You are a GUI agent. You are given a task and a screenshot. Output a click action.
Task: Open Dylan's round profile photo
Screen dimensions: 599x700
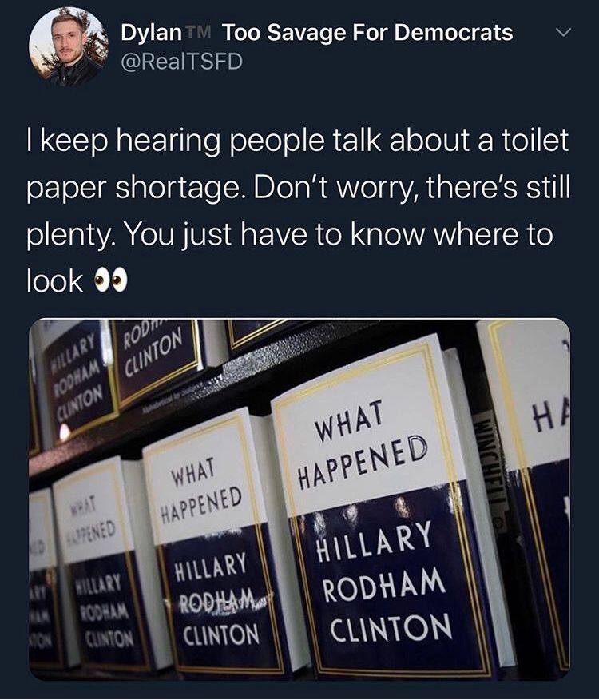(x=69, y=46)
